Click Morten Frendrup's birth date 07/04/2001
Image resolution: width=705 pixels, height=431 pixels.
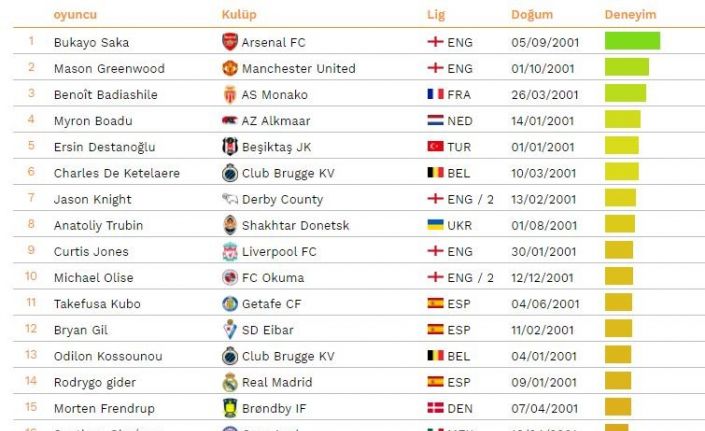point(544,408)
